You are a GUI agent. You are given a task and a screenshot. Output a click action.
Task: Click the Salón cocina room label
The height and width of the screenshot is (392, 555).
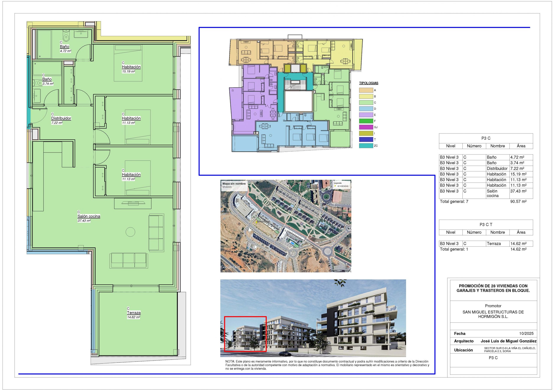pyautogui.click(x=89, y=216)
